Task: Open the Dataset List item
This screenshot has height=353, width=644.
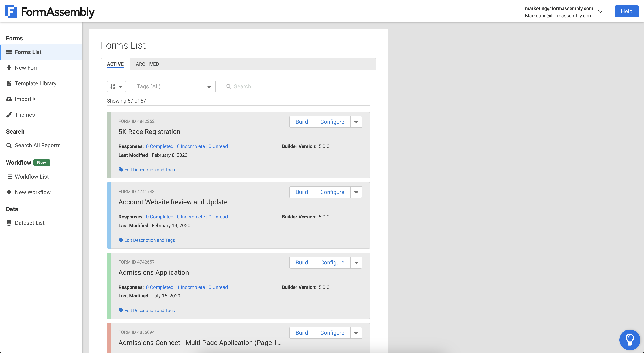Action: (x=29, y=223)
